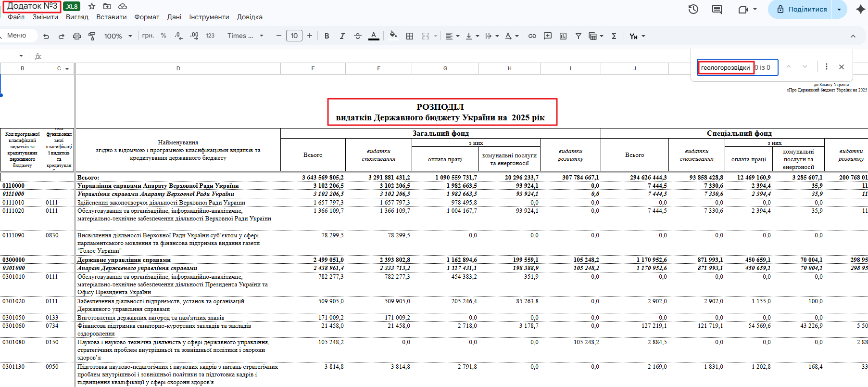The height and width of the screenshot is (387, 868).
Task: Activate the paint format tool
Action: pyautogui.click(x=92, y=36)
